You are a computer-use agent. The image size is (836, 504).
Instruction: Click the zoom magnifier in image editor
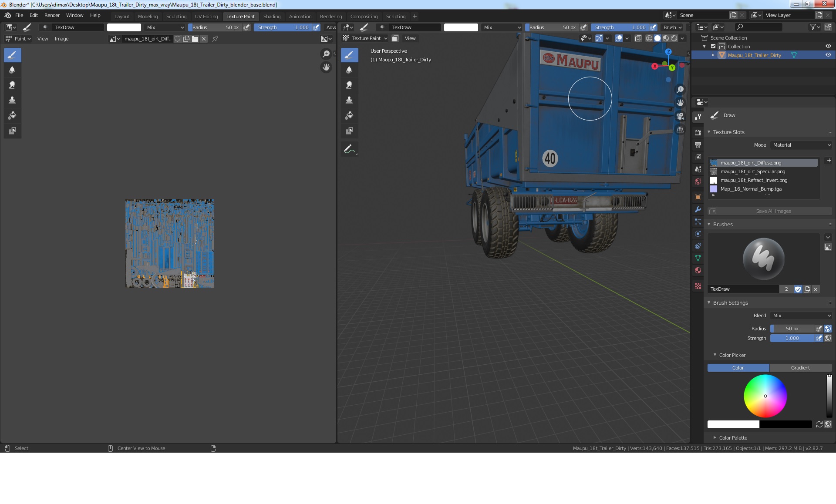(326, 54)
